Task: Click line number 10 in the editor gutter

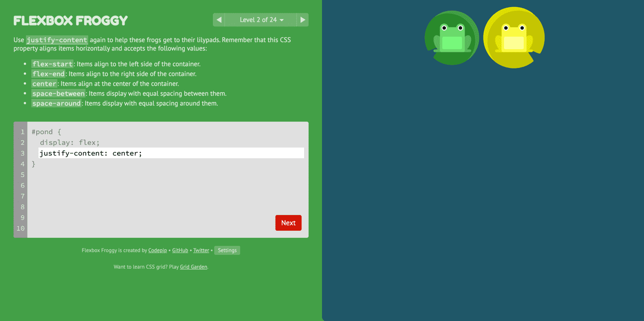Action: [21, 228]
